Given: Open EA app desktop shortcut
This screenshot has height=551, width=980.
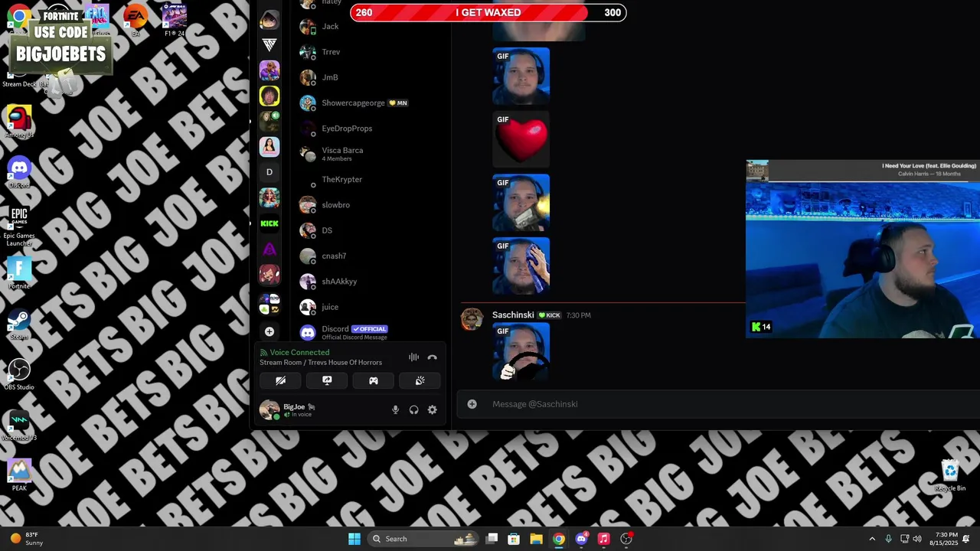Looking at the screenshot, I should 136,20.
